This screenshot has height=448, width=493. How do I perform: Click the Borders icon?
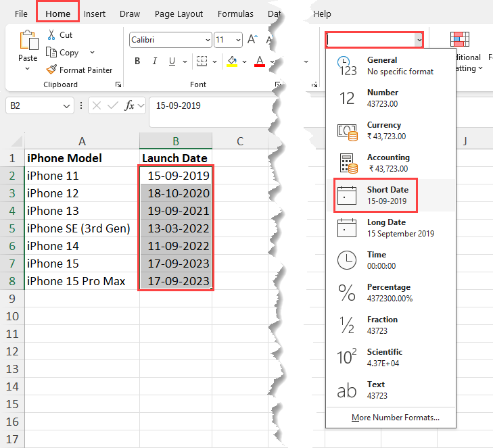(x=202, y=61)
